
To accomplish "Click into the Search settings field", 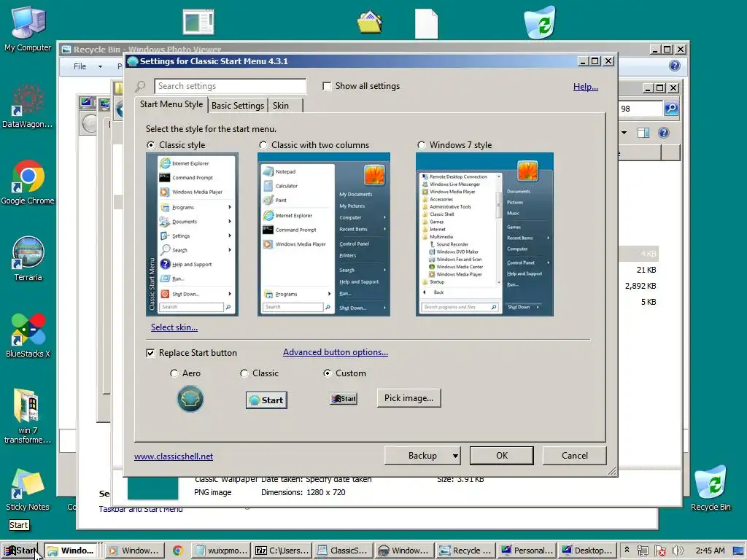I will [x=230, y=86].
